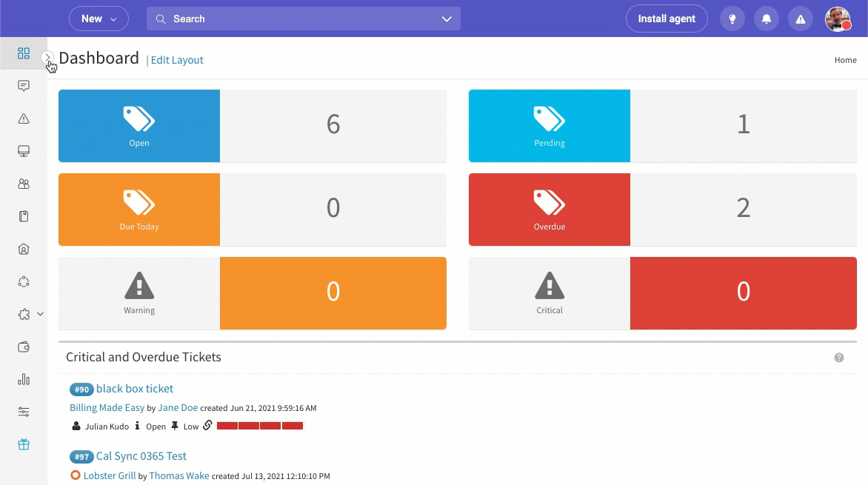Open the New dropdown menu
This screenshot has width=868, height=485.
click(x=99, y=19)
